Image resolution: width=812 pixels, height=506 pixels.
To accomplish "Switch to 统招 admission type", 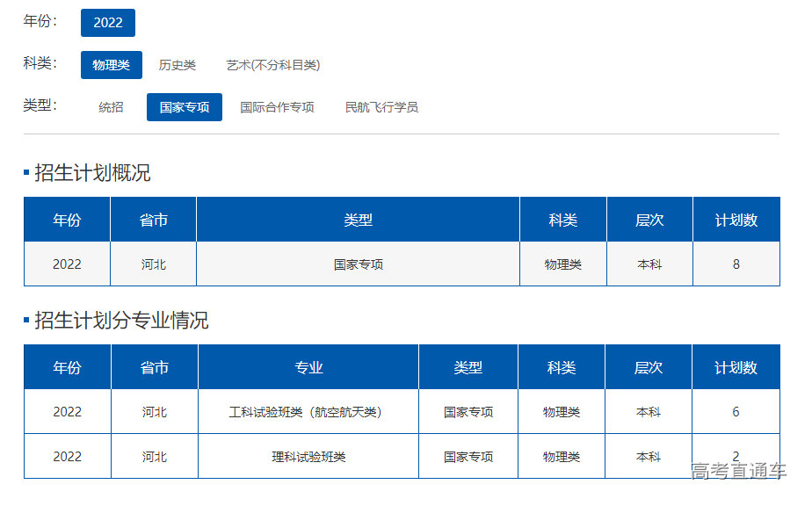I will pyautogui.click(x=111, y=107).
